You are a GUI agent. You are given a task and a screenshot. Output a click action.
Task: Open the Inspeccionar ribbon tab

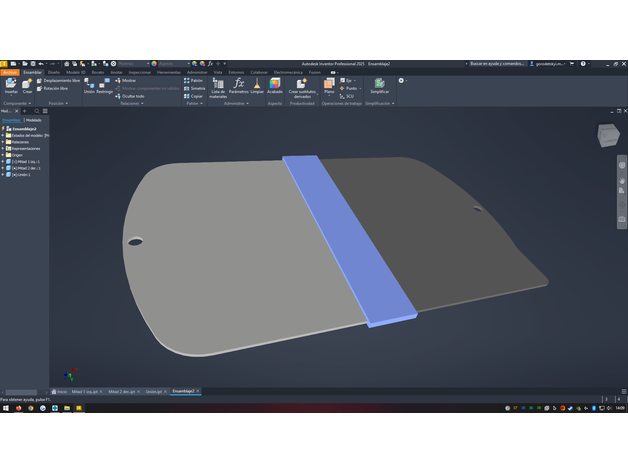(x=140, y=72)
